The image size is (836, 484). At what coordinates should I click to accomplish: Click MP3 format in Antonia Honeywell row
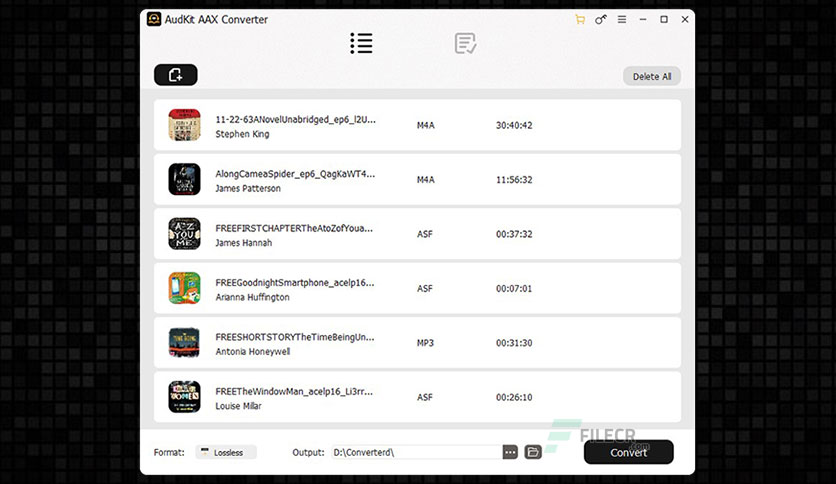pos(425,343)
